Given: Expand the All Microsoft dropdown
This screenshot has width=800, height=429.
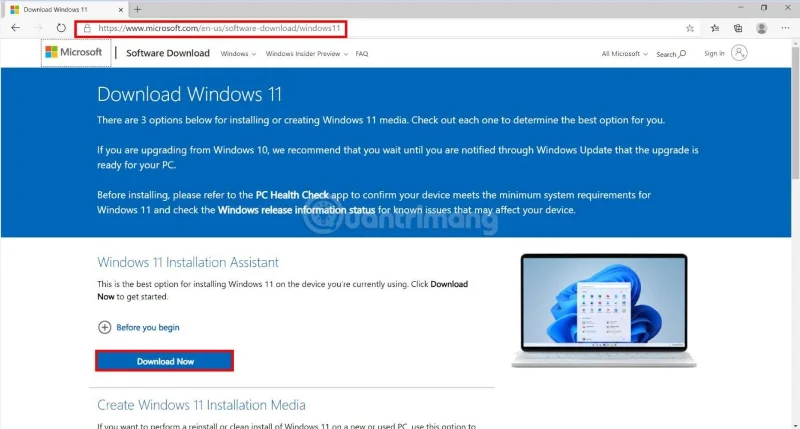Looking at the screenshot, I should (x=624, y=54).
